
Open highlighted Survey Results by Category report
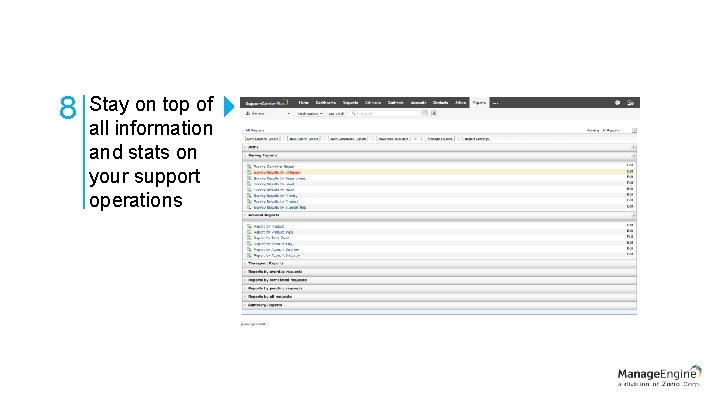tap(277, 172)
